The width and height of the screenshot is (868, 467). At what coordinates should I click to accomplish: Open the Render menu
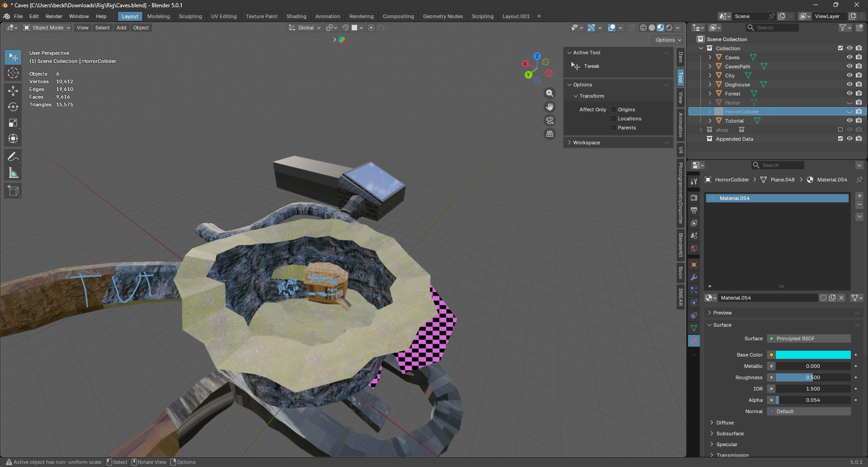click(54, 16)
